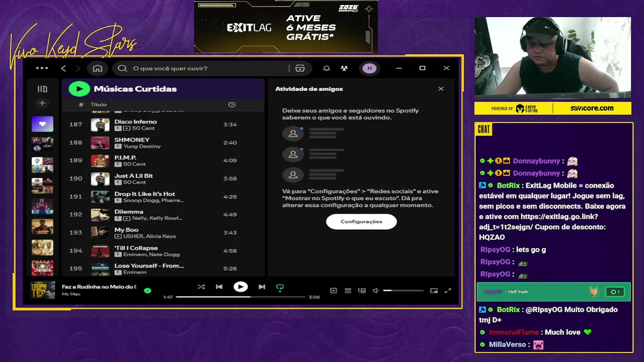Mute with the volume speaker icon
Viewport: 644px width, 362px height.
[x=375, y=291]
